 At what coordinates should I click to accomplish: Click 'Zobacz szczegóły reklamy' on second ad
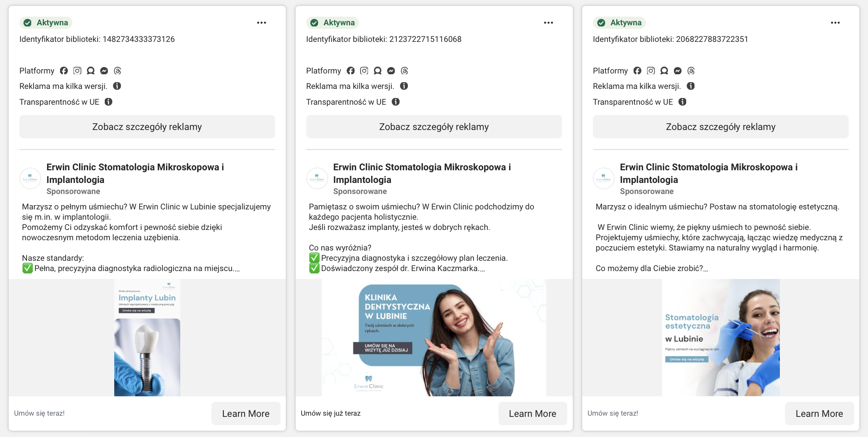click(x=434, y=127)
